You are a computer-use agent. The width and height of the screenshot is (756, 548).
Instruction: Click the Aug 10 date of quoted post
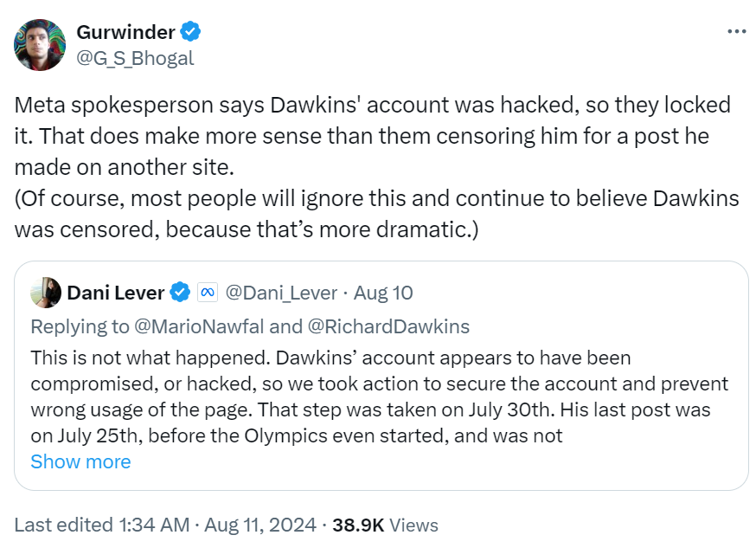(x=383, y=293)
